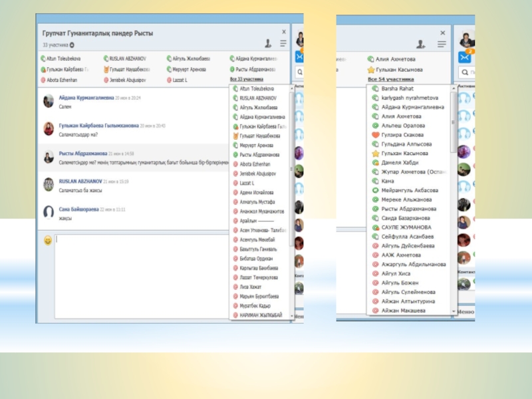
Task: Open RUSLAN ABZHANOV's profile from chat message
Action: pyautogui.click(x=80, y=181)
